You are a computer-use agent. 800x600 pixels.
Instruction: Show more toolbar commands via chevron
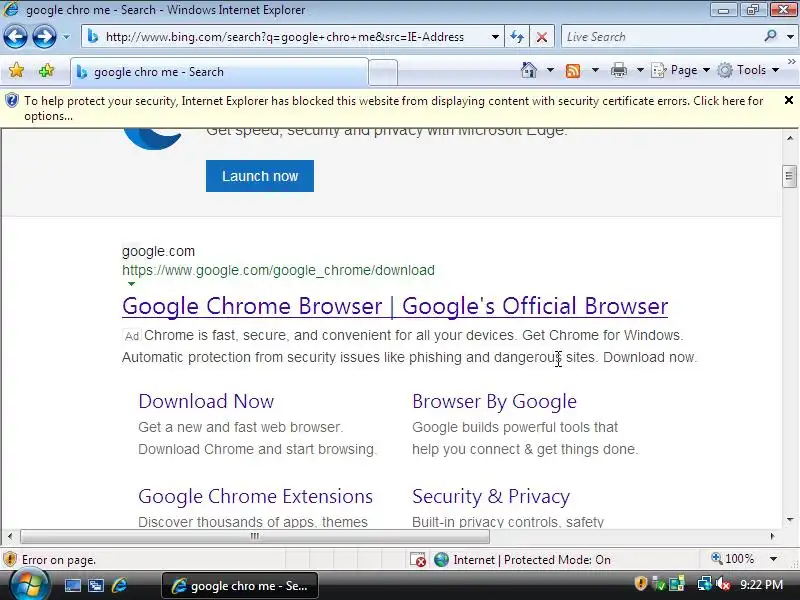[791, 61]
